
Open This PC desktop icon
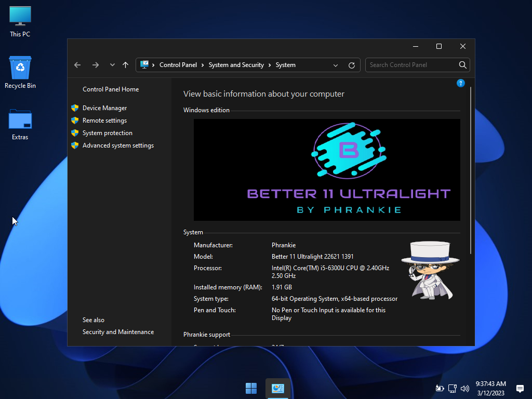point(20,21)
